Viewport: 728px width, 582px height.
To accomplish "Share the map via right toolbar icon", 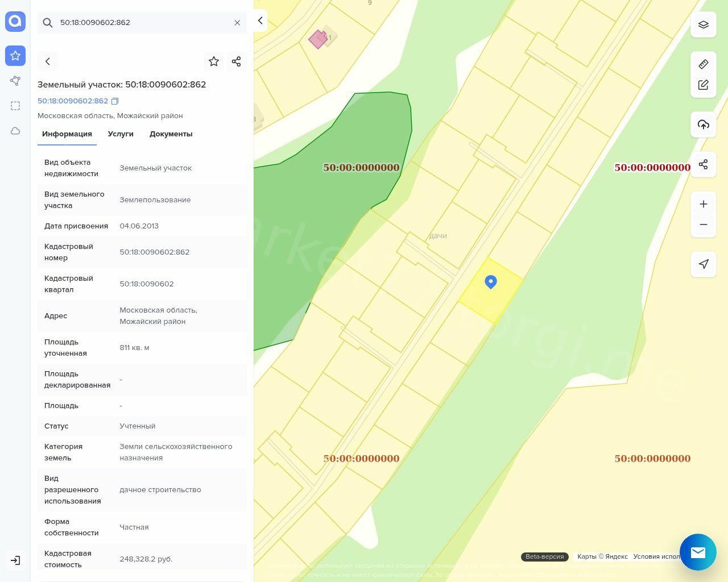I will tap(703, 165).
